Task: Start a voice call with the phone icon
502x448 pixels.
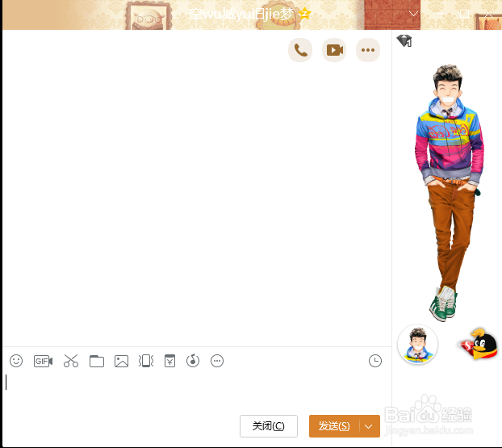Action: pyautogui.click(x=300, y=50)
